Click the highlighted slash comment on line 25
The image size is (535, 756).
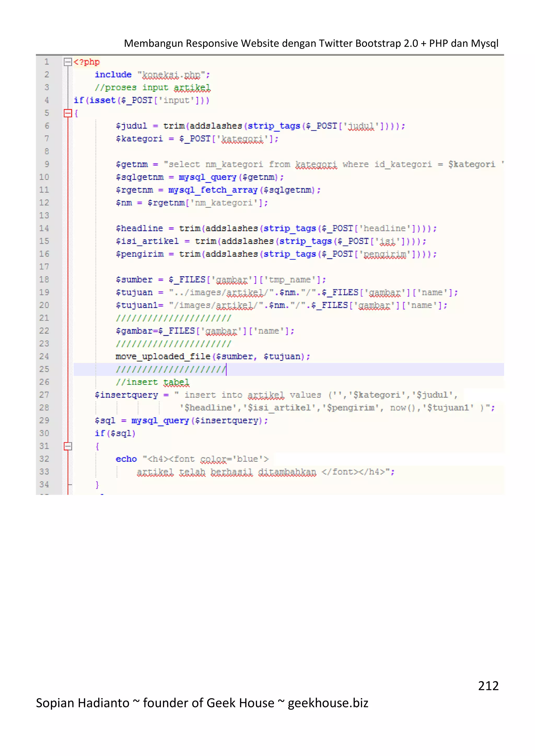(171, 369)
